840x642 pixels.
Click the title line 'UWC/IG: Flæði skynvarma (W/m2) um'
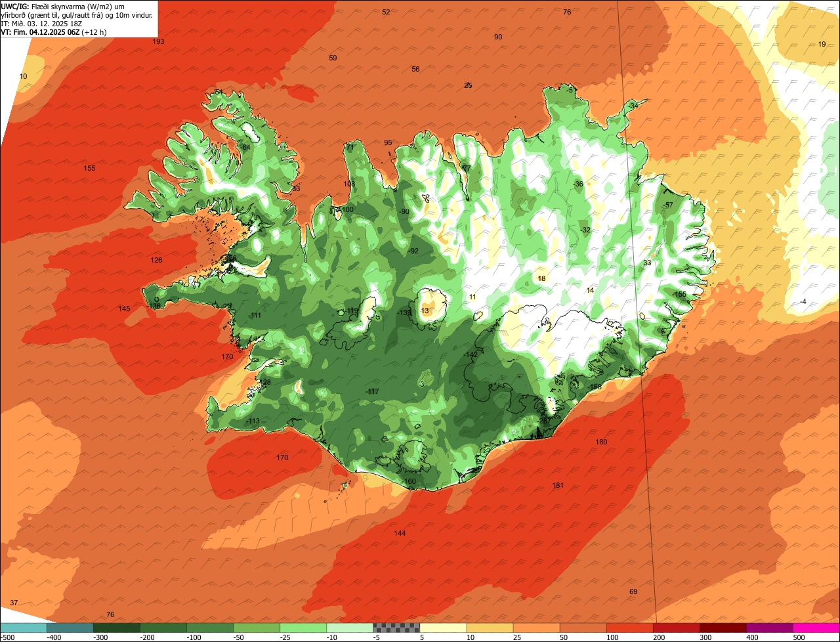tap(63, 6)
